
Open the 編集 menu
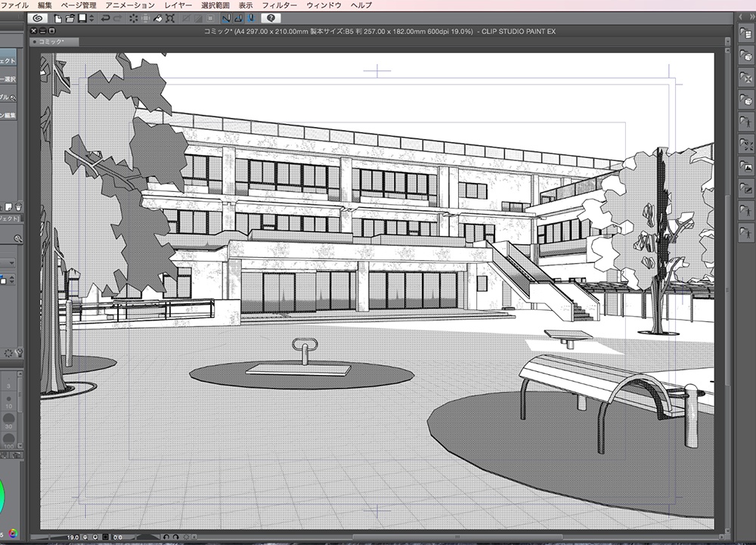[x=45, y=5]
